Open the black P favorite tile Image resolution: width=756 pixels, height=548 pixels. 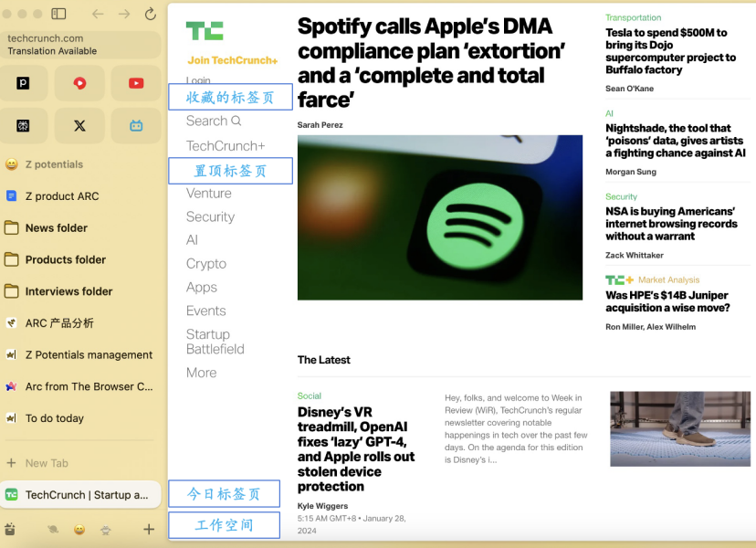[23, 83]
